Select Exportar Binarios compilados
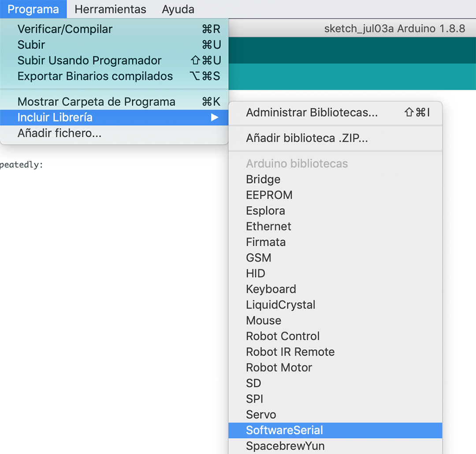Image resolution: width=476 pixels, height=454 pixels. (95, 76)
